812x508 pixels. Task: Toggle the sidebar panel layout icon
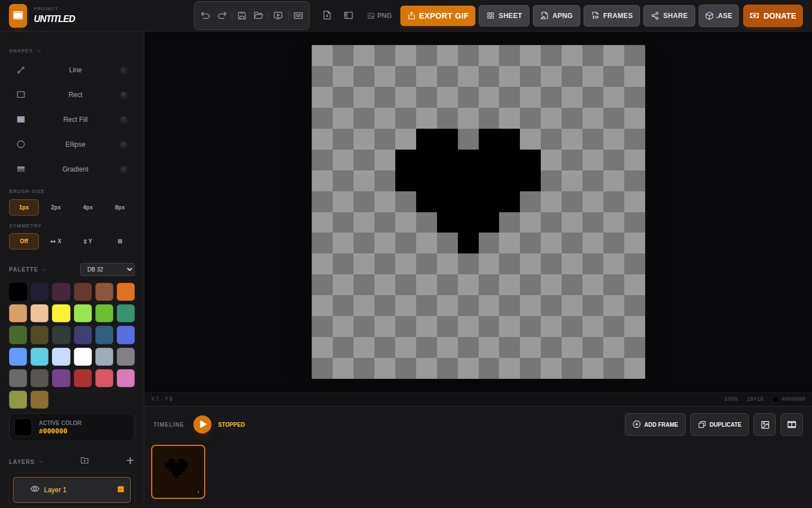348,15
